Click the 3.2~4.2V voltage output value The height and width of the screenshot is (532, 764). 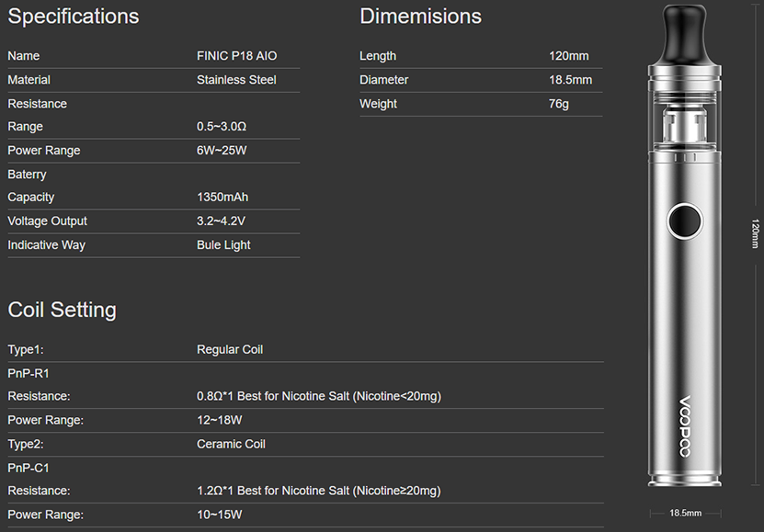click(x=221, y=221)
